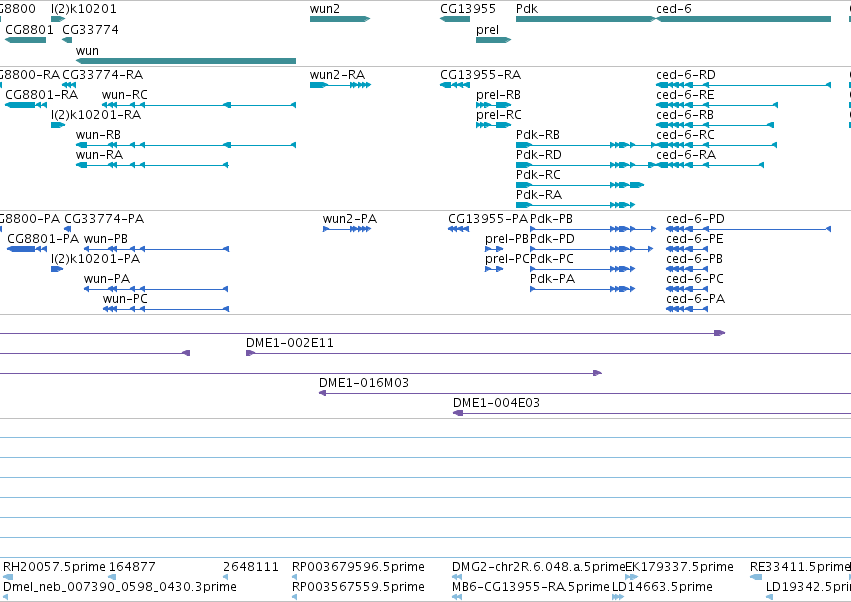Screen dimensions: 851x602
Task: Click BAC clone DME1-004E03
Action: pos(497,403)
